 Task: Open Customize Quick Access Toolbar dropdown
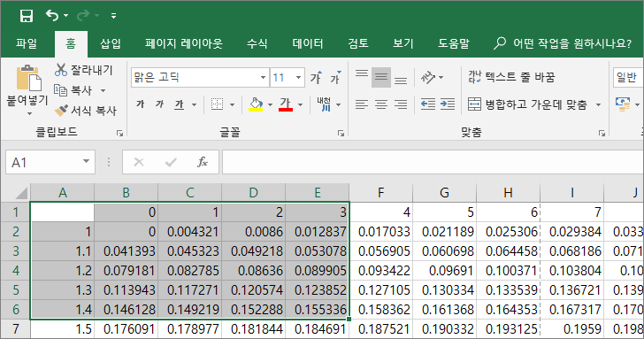click(113, 16)
